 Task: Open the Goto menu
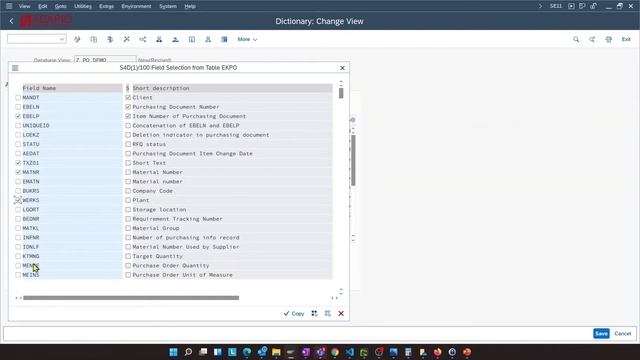coord(60,6)
